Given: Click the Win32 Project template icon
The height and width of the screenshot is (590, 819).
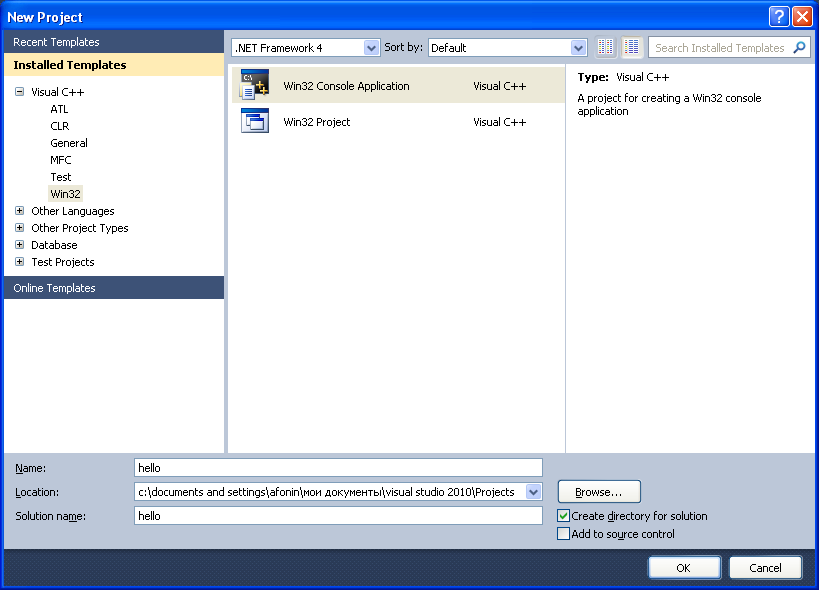Looking at the screenshot, I should 255,121.
